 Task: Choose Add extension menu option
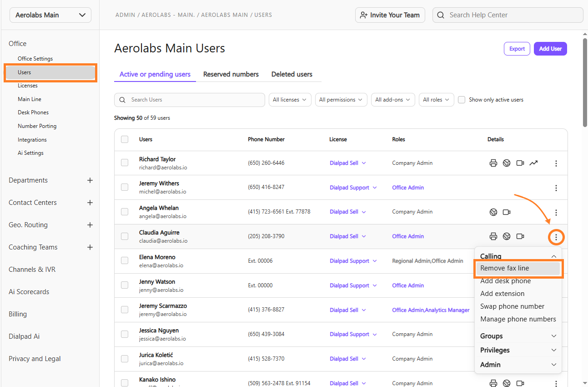click(x=503, y=294)
